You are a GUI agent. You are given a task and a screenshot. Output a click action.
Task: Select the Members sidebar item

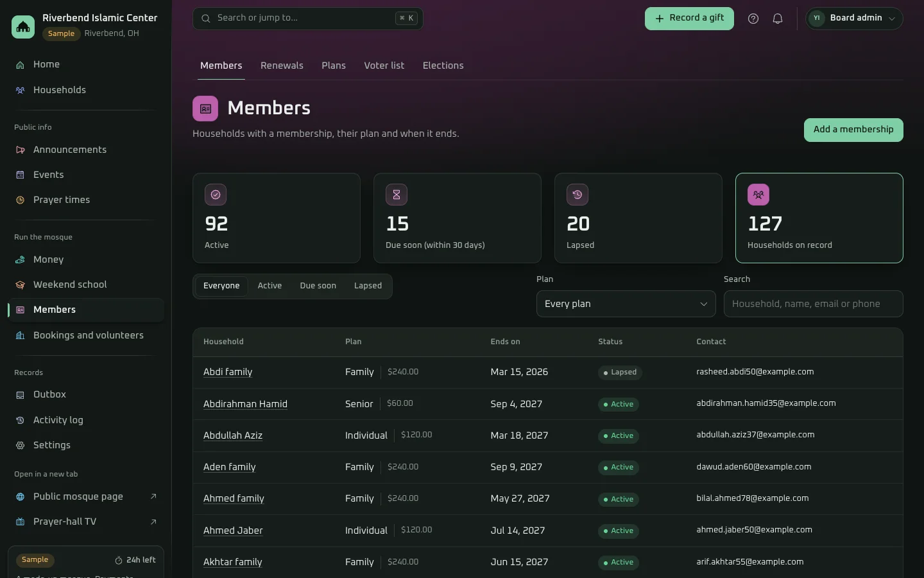coord(86,310)
